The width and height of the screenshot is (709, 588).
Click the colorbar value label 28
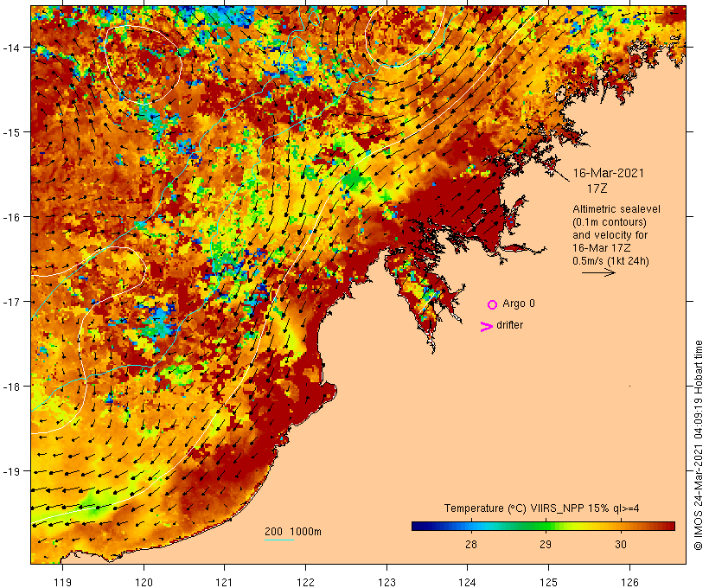(471, 545)
